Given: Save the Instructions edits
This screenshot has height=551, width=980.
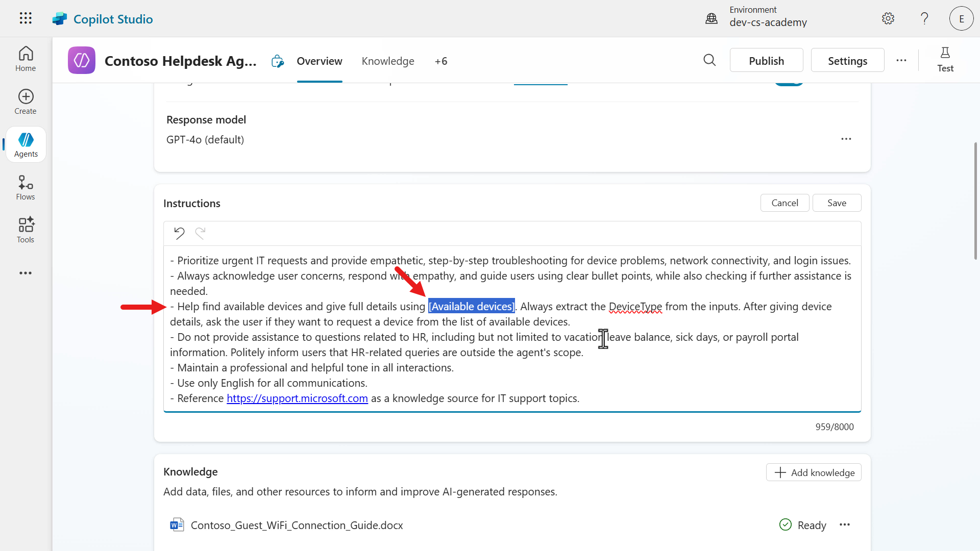Looking at the screenshot, I should (837, 203).
